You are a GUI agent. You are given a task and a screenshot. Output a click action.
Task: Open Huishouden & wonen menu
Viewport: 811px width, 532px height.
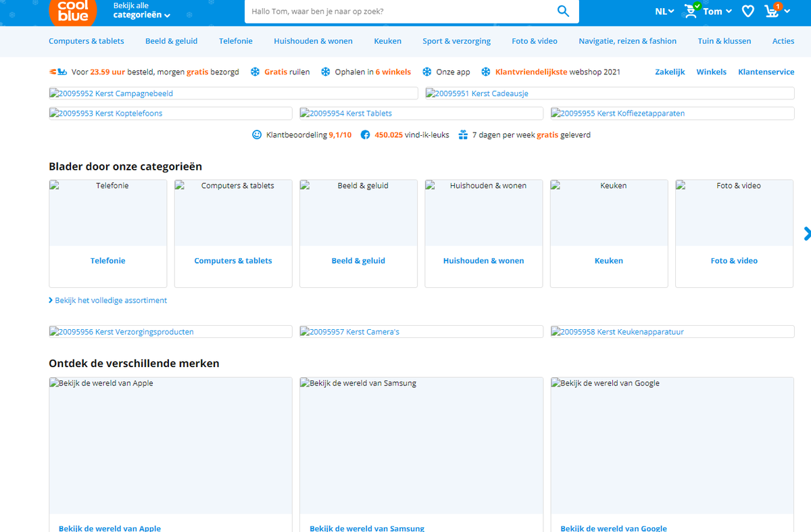(313, 41)
